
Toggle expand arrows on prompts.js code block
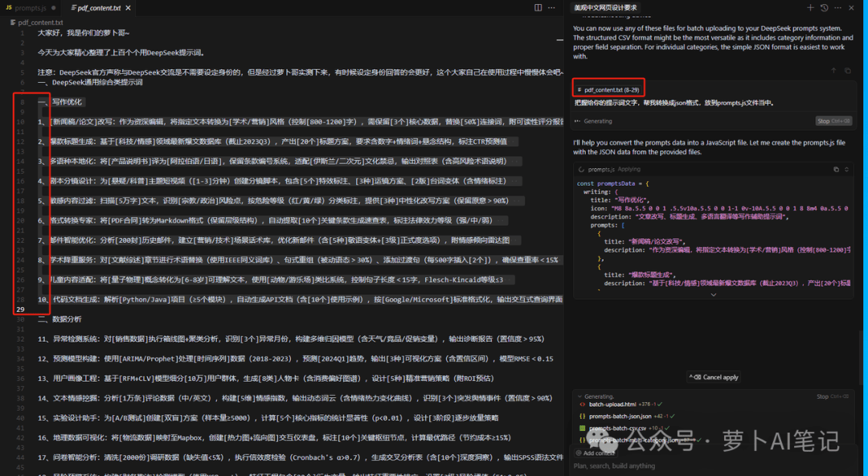point(846,170)
